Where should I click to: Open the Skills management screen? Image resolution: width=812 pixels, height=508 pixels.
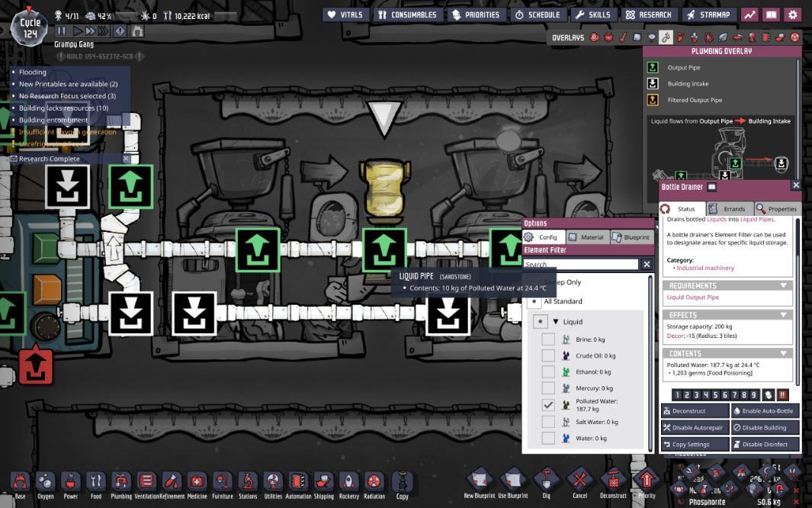[593, 15]
